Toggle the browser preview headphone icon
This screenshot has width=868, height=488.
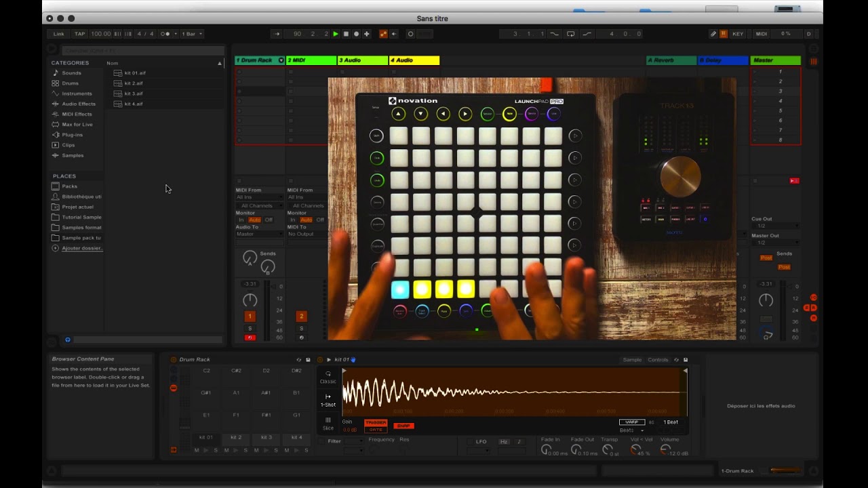[68, 340]
